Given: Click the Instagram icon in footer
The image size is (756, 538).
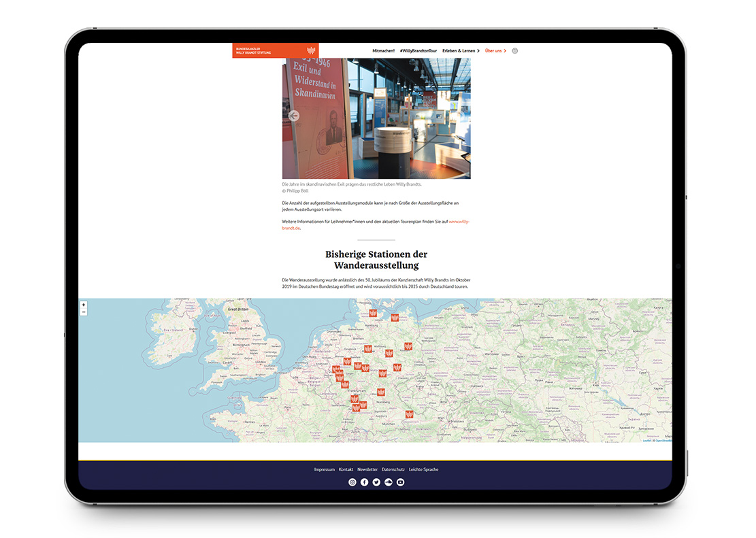Looking at the screenshot, I should 352,482.
